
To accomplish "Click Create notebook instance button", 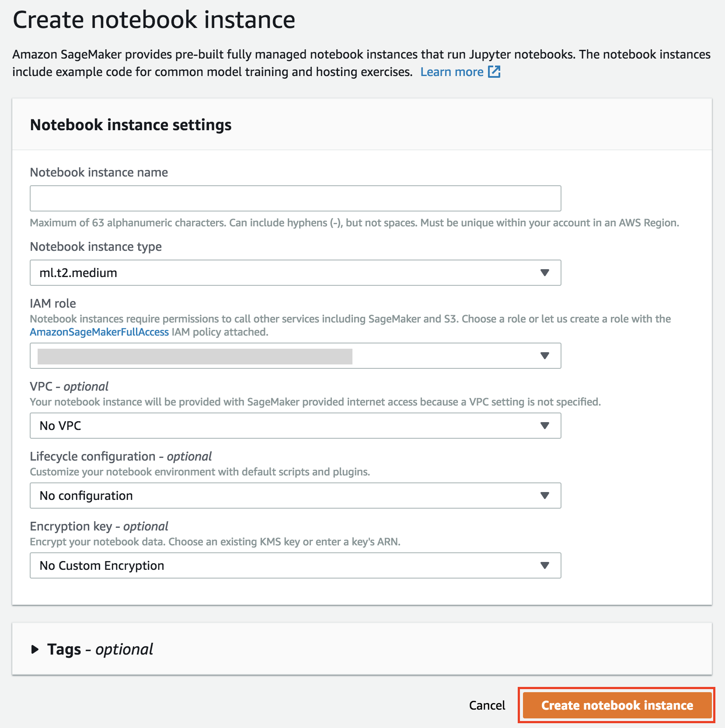I will point(617,705).
